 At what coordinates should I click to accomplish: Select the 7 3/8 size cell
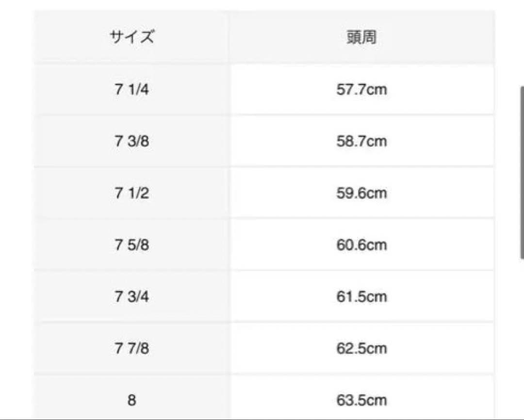point(132,141)
